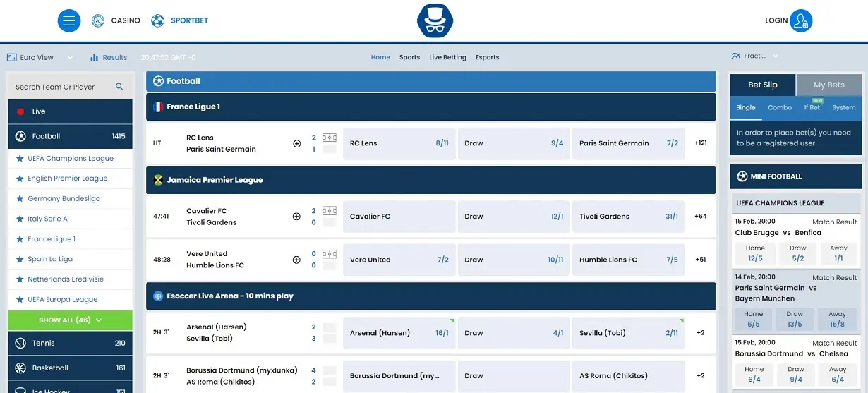Click the odds format chart icon

point(736,56)
